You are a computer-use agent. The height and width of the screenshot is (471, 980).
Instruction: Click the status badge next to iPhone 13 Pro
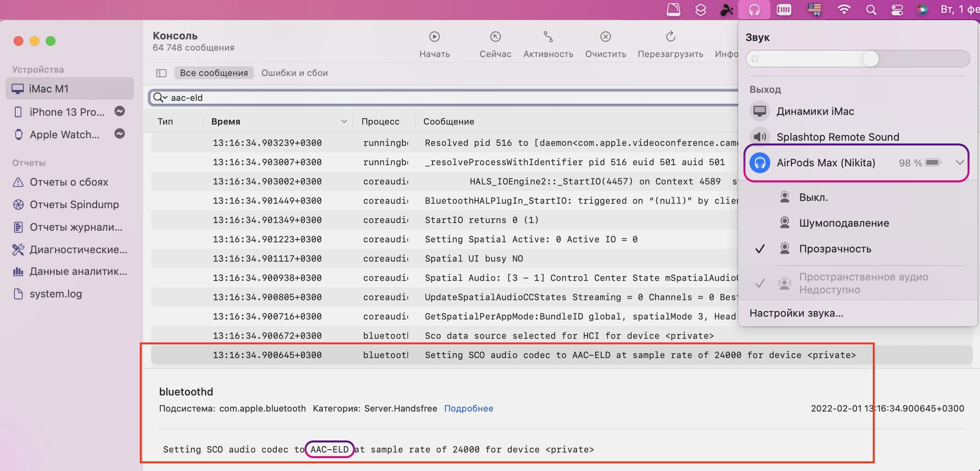[x=120, y=111]
